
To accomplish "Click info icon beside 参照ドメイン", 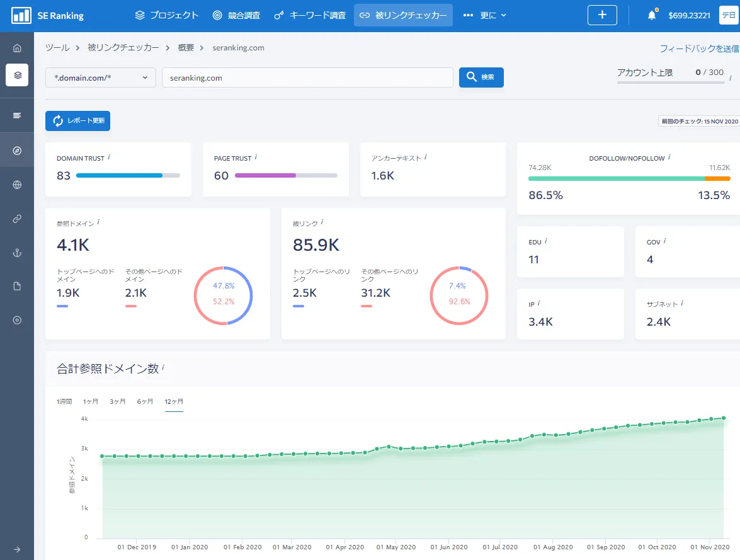I will (98, 222).
